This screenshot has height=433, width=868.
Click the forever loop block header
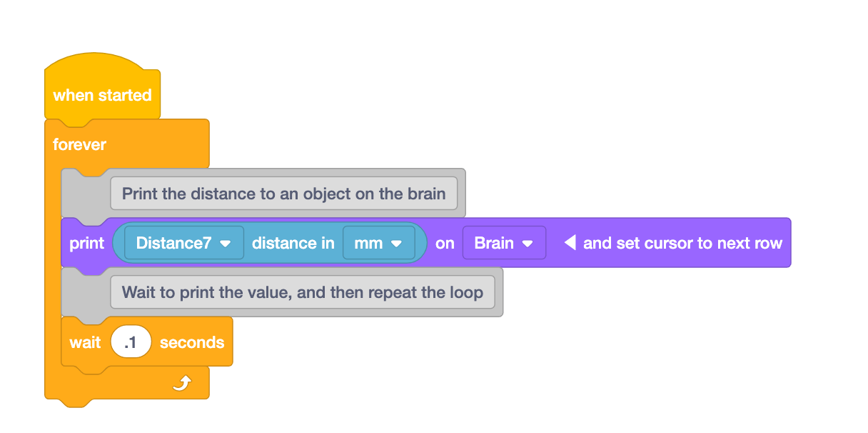pos(81,144)
